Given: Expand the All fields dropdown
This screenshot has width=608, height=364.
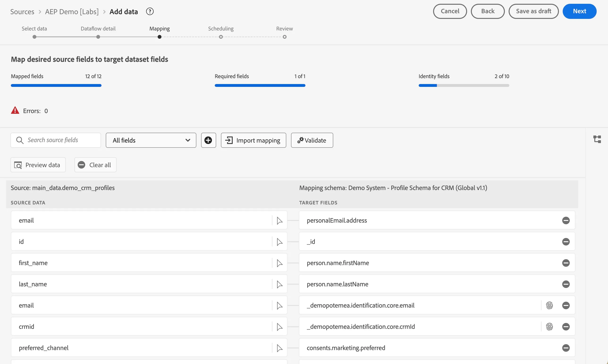Looking at the screenshot, I should pyautogui.click(x=151, y=140).
